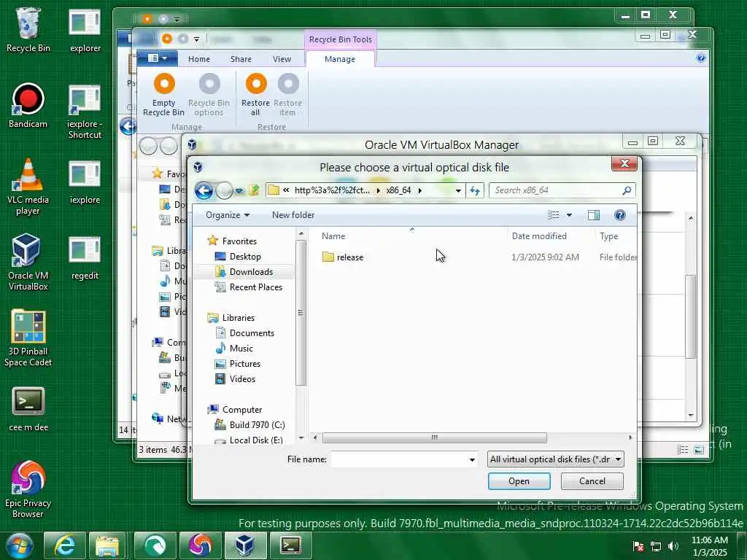Click the taskbar clock
This screenshot has width=747, height=560.
[x=709, y=546]
